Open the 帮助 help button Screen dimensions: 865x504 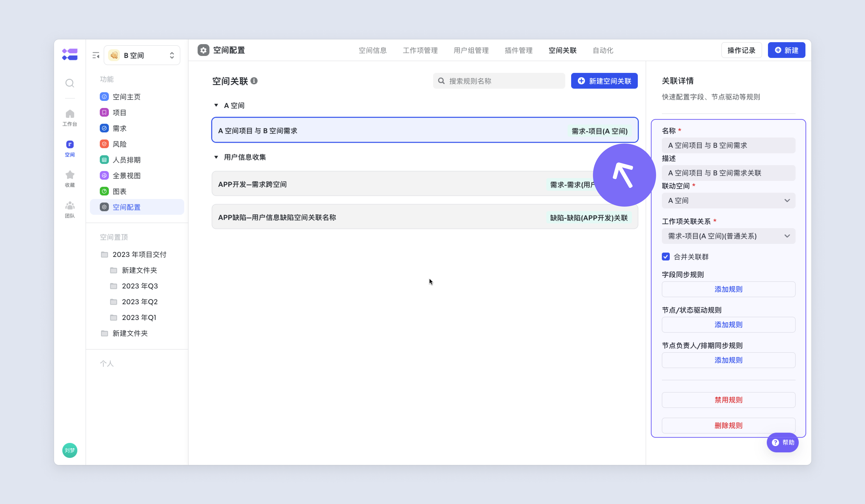783,443
